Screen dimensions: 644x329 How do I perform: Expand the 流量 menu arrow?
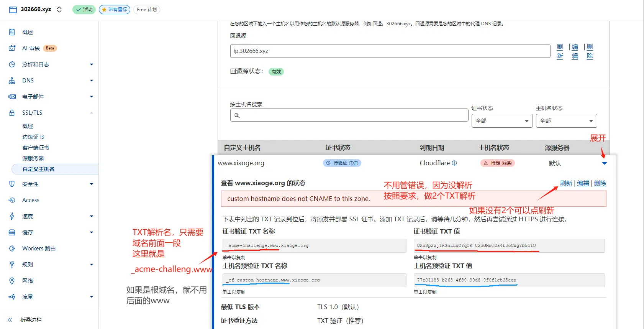pos(92,297)
